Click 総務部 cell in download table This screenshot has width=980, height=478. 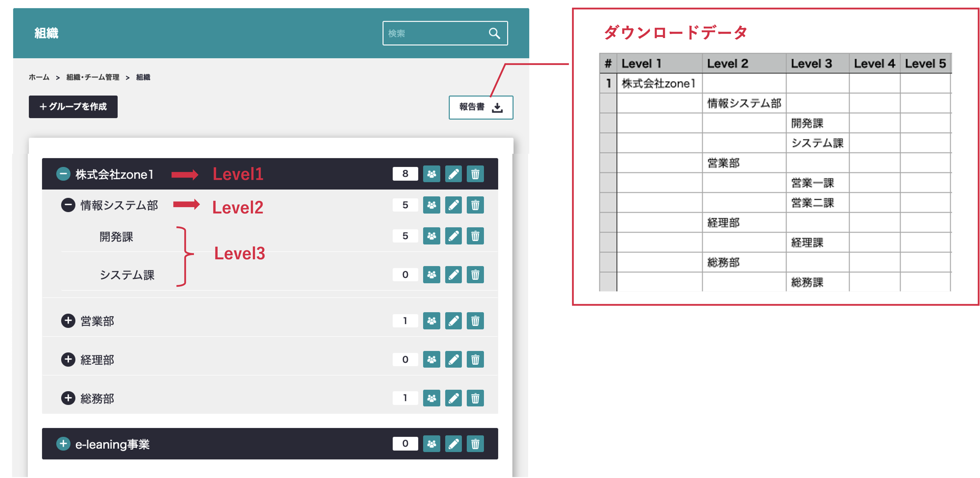tap(744, 262)
